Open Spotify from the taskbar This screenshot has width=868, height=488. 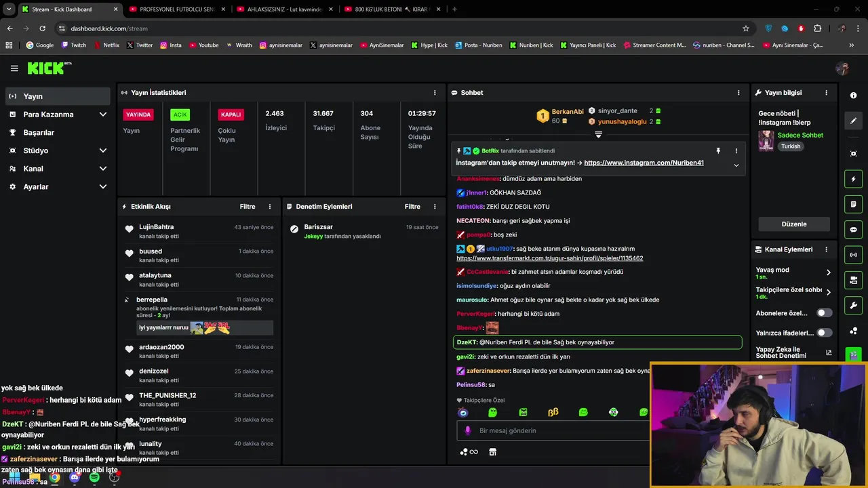[94, 478]
